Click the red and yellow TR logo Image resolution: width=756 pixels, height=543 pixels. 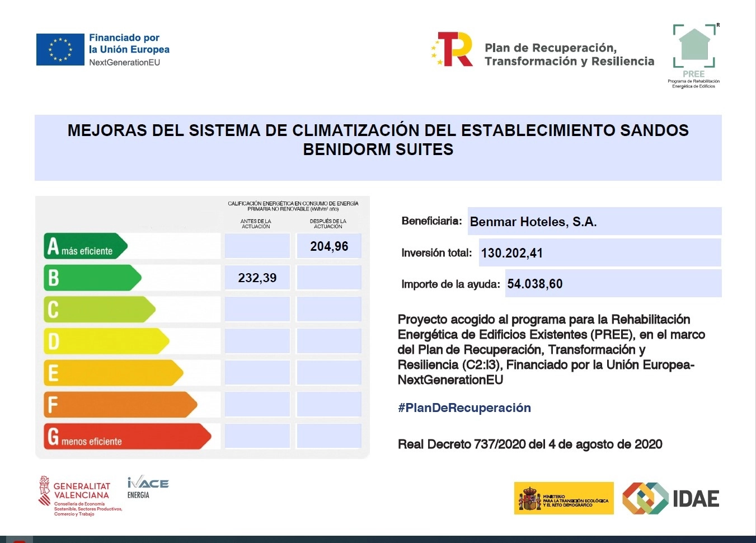(453, 49)
